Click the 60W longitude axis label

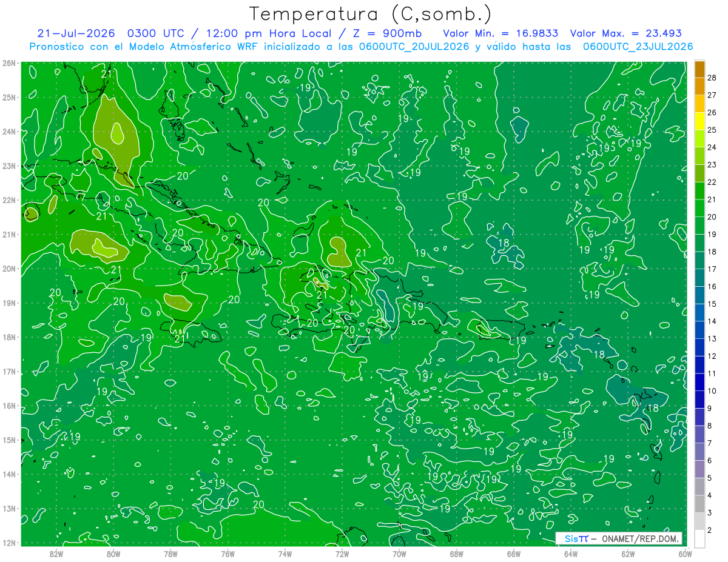point(685,553)
